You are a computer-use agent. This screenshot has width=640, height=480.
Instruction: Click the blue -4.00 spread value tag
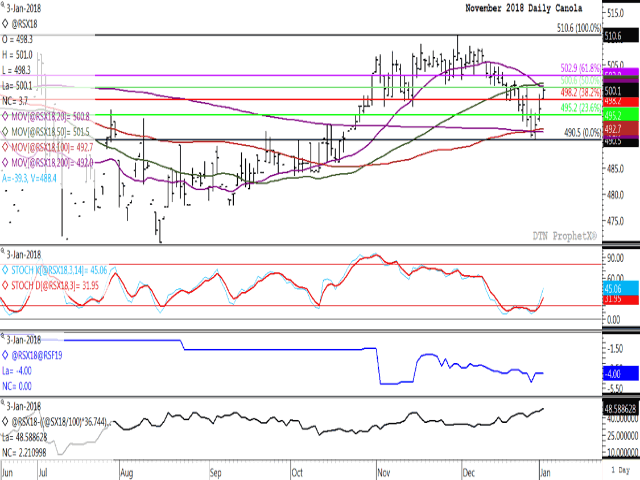[x=620, y=373]
